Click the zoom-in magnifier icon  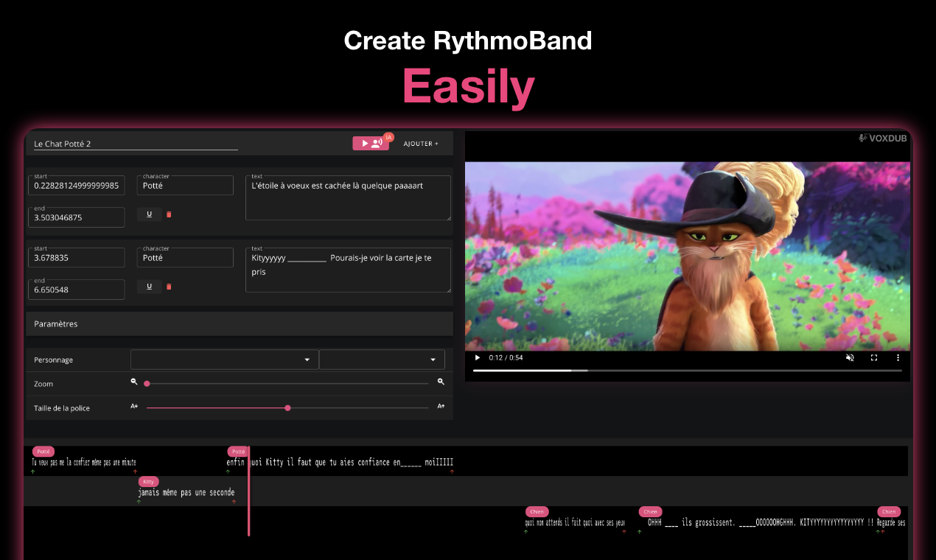pos(441,382)
